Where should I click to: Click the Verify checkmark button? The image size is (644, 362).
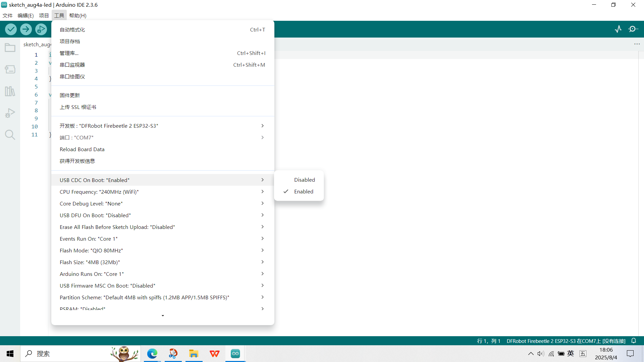pos(11,29)
